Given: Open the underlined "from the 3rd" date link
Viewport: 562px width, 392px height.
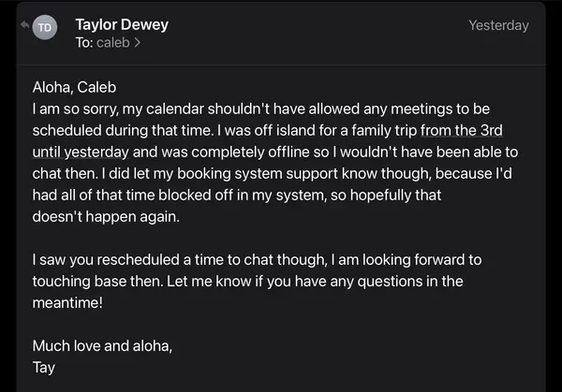Looking at the screenshot, I should click(461, 130).
